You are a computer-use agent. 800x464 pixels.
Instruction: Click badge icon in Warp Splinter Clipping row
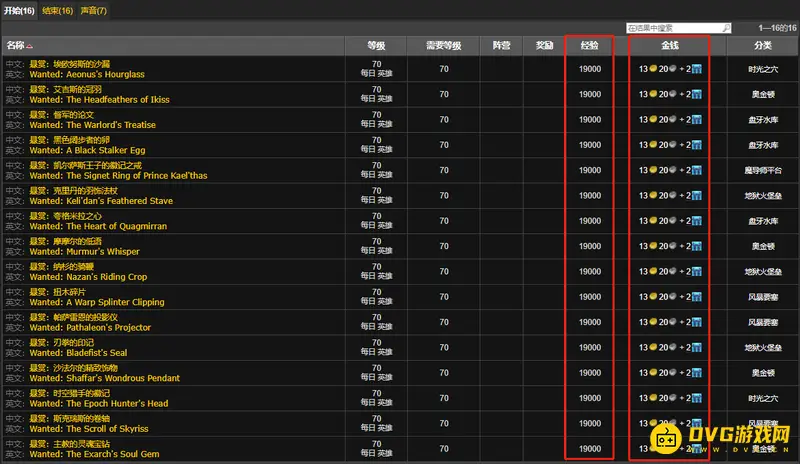click(x=696, y=297)
